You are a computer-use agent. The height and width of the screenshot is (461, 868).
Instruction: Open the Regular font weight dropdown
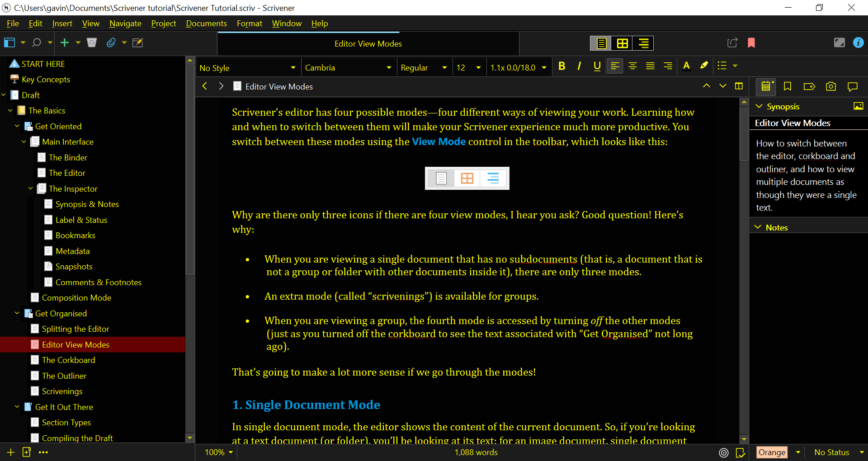(x=424, y=68)
